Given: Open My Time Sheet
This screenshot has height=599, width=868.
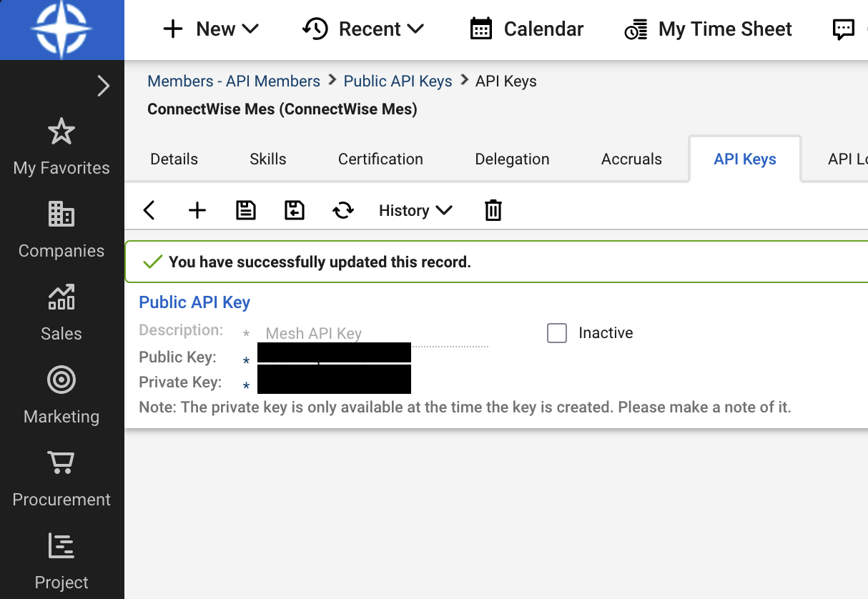Looking at the screenshot, I should tap(708, 29).
